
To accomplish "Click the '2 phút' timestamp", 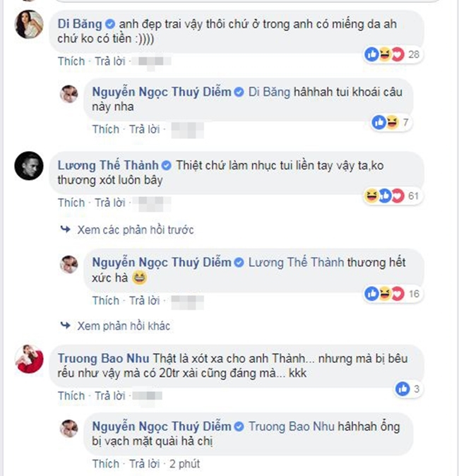I will point(184,464).
